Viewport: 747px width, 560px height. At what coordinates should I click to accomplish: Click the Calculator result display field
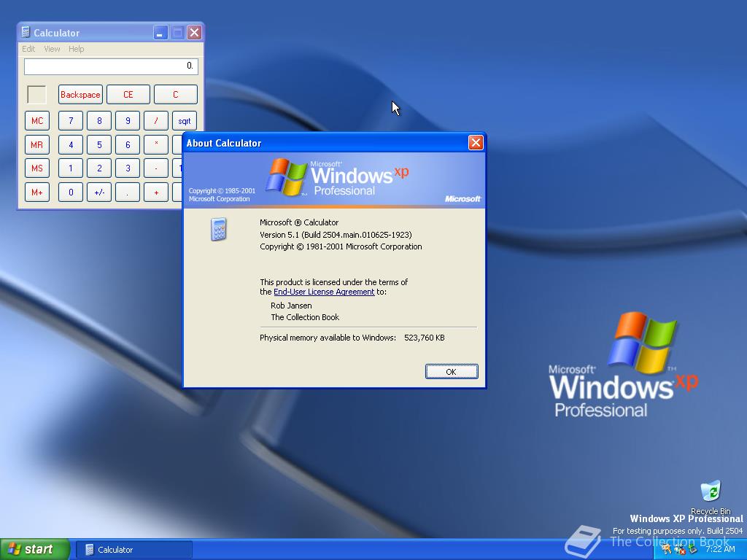[x=111, y=66]
